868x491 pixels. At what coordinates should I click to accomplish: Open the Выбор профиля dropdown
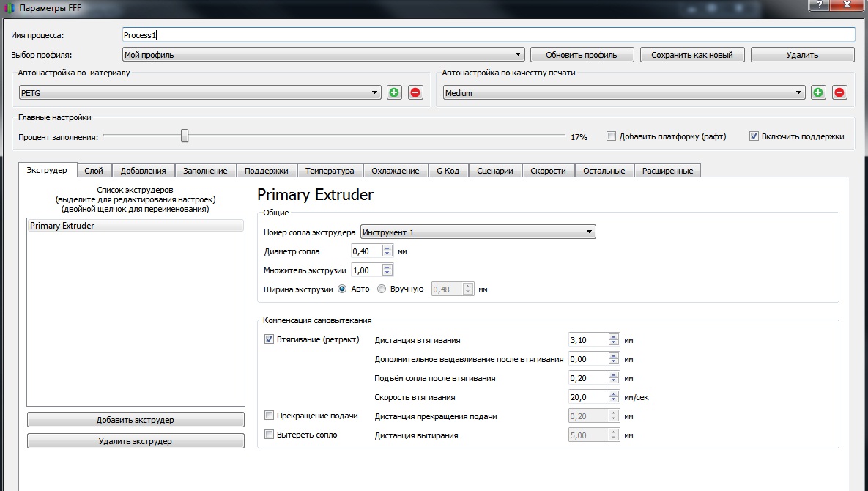click(323, 55)
